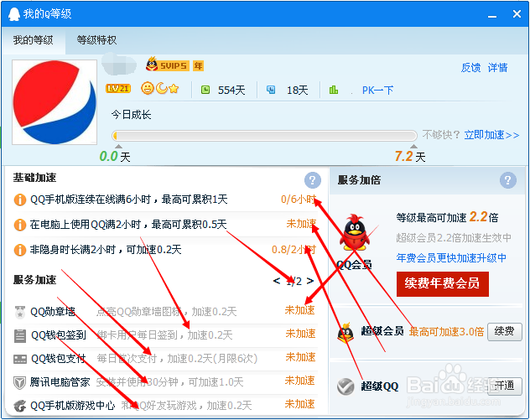This screenshot has width=530, height=420.
Task: Open help icon for 基础加速 section
Action: pos(313,180)
